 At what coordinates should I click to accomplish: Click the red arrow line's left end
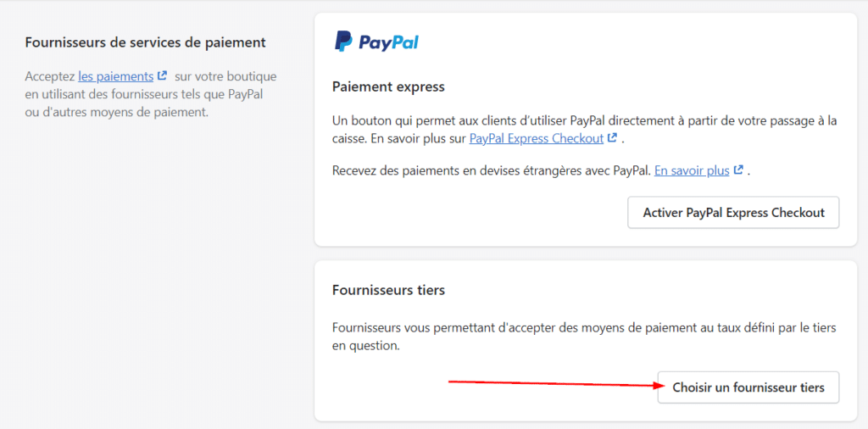451,382
